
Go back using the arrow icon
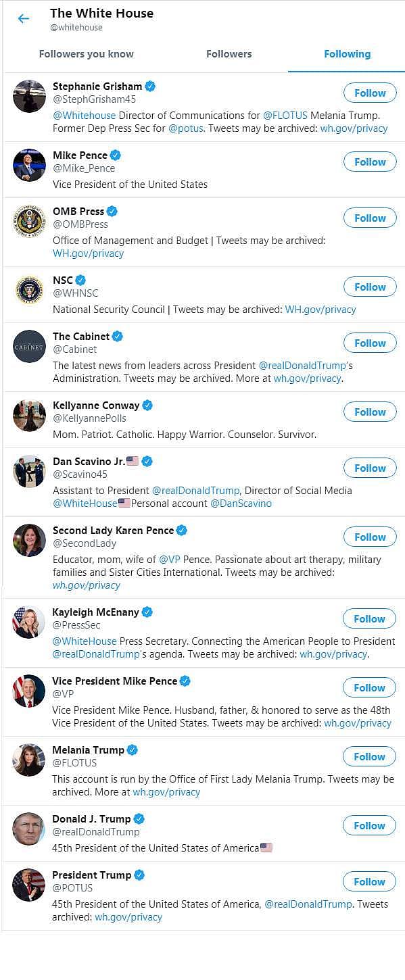24,19
